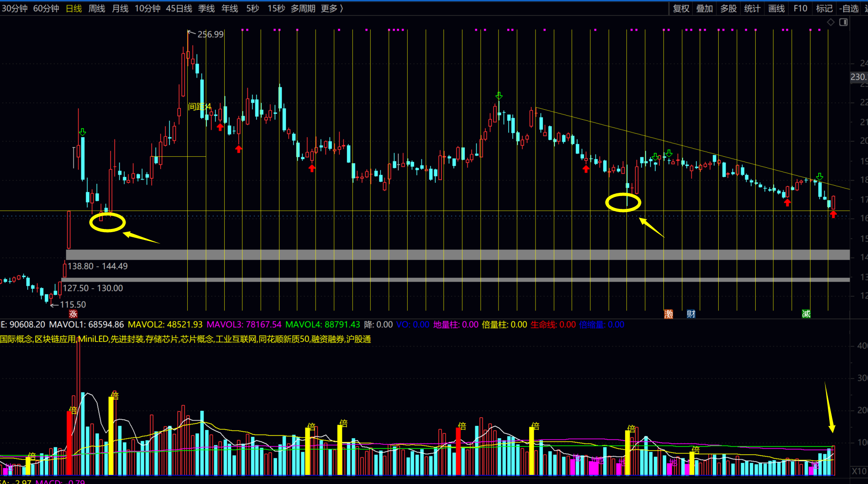Screen dimensions: 868x484
Task: Open F10 company information
Action: [x=800, y=9]
